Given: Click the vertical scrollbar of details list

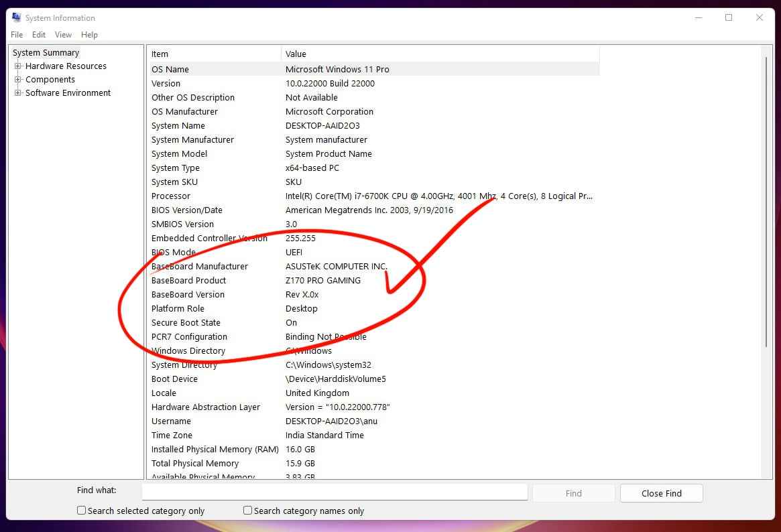Looking at the screenshot, I should pyautogui.click(x=766, y=201).
